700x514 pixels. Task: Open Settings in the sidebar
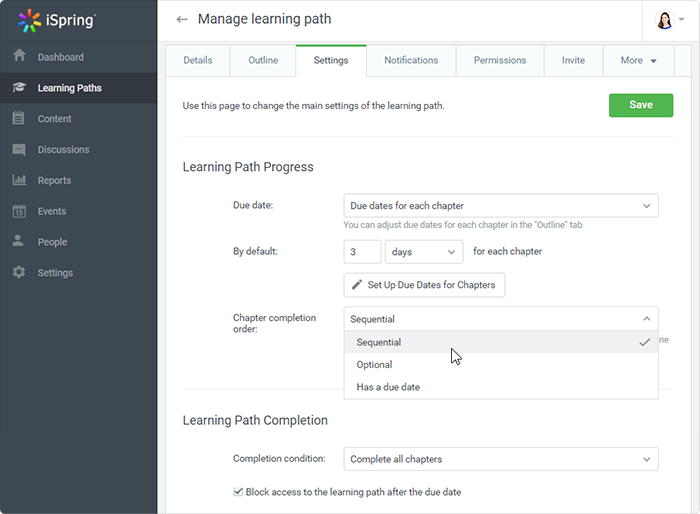pos(79,273)
